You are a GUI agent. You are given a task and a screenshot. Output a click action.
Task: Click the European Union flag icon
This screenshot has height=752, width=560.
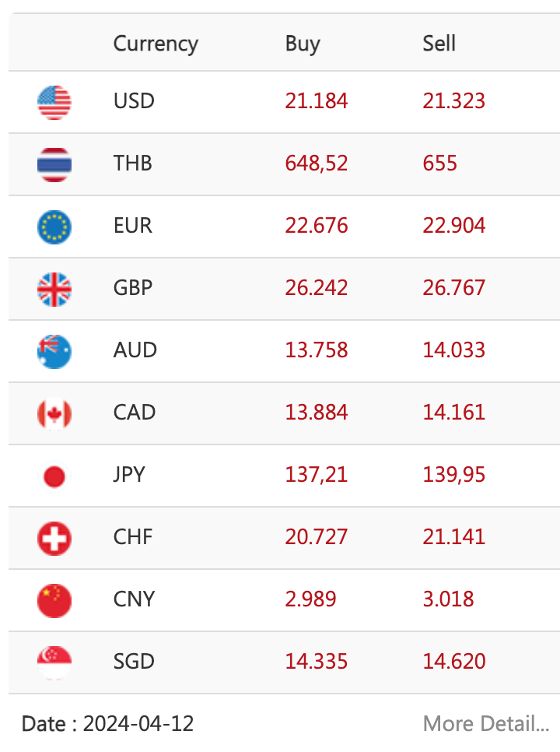[54, 227]
